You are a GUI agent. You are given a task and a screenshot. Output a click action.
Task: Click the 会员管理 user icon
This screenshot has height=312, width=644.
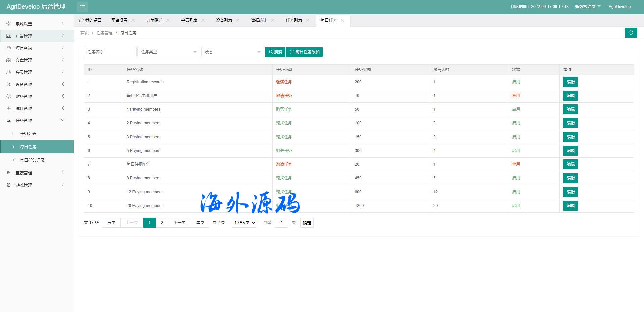9,72
